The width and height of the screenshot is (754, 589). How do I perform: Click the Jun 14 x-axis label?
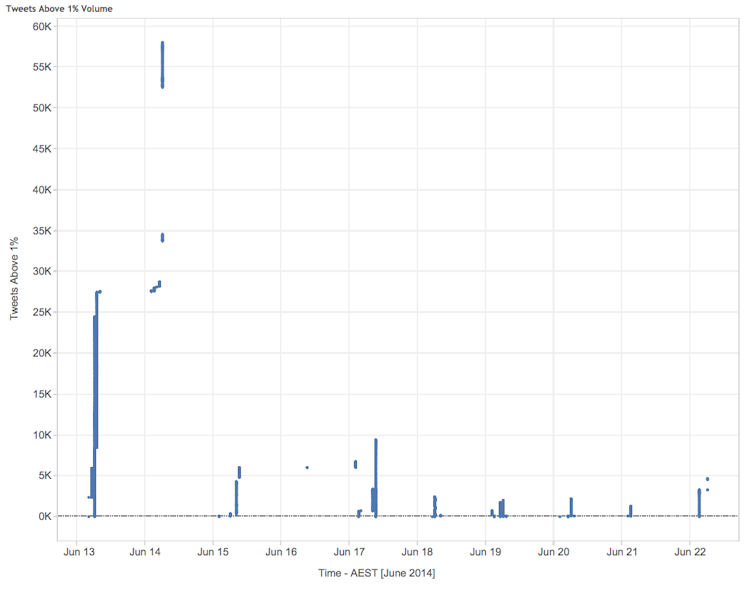[x=145, y=552]
